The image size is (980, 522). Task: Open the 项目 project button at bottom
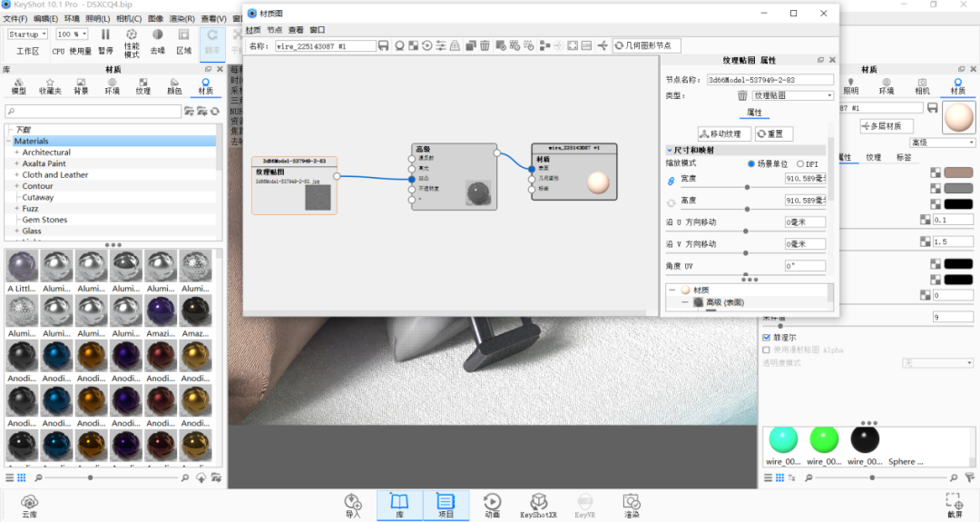pyautogui.click(x=446, y=505)
